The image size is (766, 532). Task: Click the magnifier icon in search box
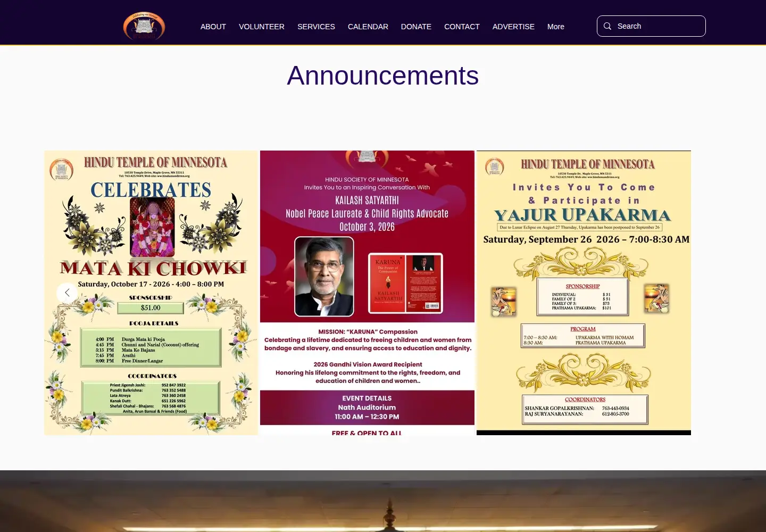pyautogui.click(x=607, y=26)
